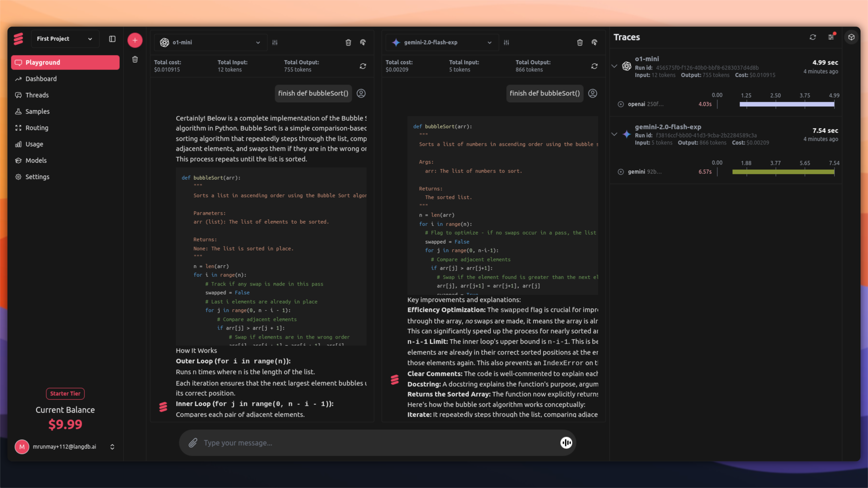Click the red plus new chat button
The image size is (868, 488).
point(135,40)
